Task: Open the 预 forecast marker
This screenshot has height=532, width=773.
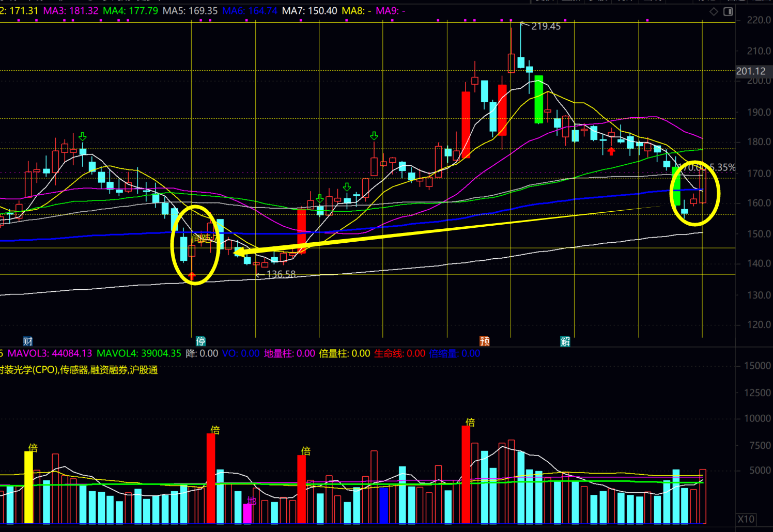Action: point(484,341)
